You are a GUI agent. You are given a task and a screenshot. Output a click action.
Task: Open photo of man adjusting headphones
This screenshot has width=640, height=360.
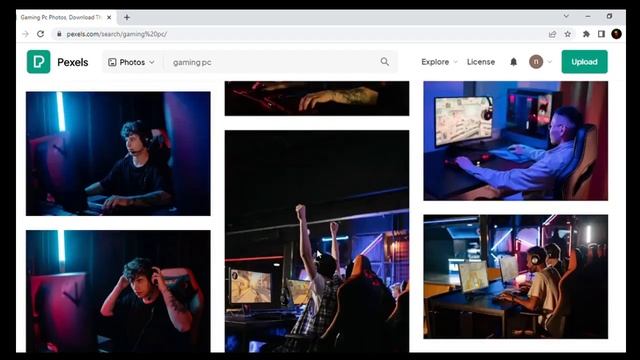click(118, 291)
